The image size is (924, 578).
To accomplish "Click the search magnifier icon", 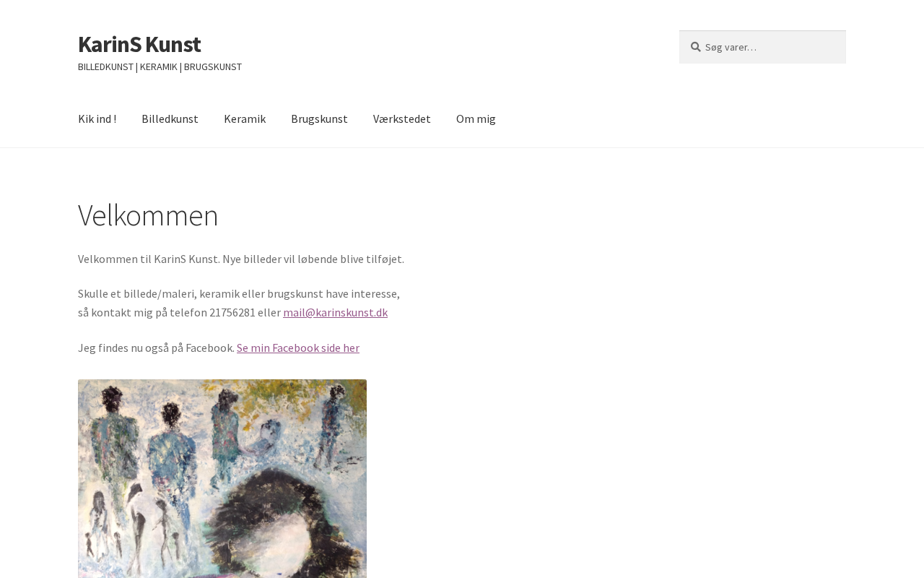I will (695, 47).
